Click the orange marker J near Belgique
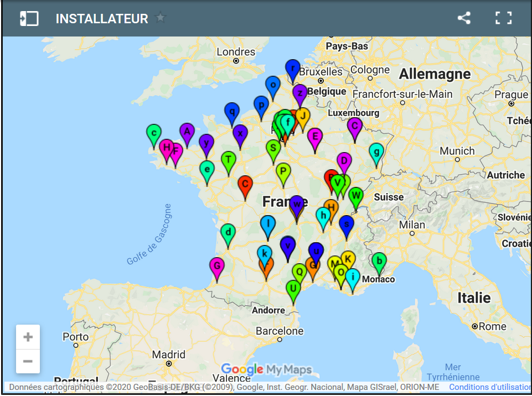The width and height of the screenshot is (532, 396). 302,117
